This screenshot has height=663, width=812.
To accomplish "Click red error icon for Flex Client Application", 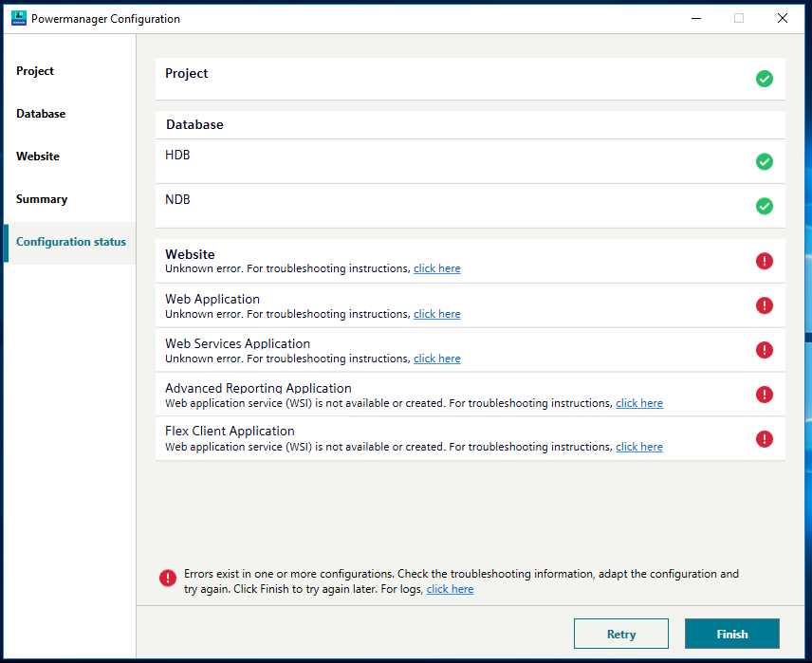I will pos(765,439).
